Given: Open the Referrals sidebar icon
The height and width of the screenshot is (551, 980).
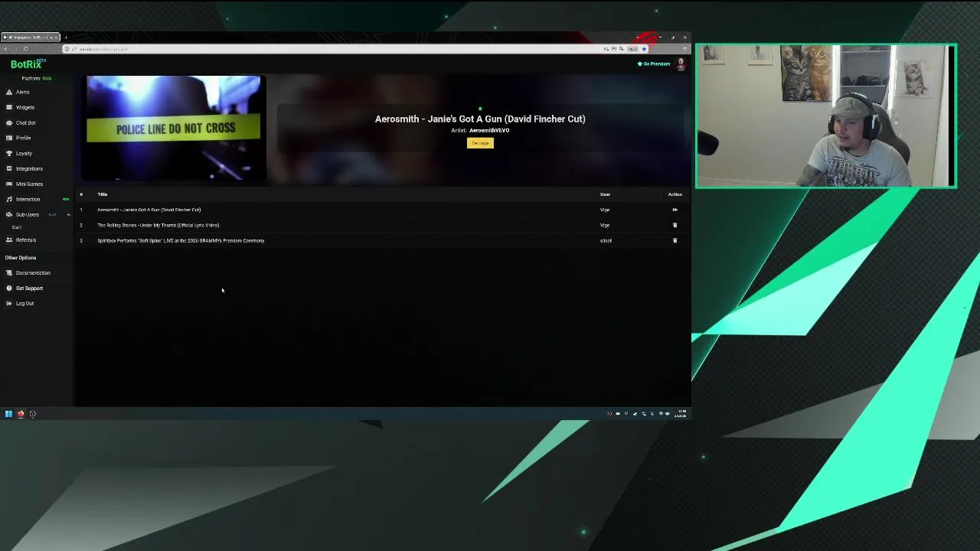Looking at the screenshot, I should (8, 240).
